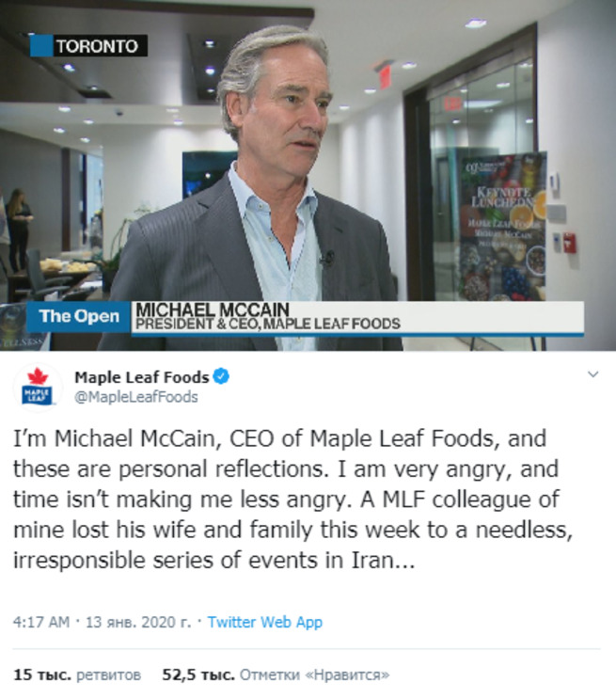Click the blue verified badge icon
The height and width of the screenshot is (698, 616).
(221, 376)
